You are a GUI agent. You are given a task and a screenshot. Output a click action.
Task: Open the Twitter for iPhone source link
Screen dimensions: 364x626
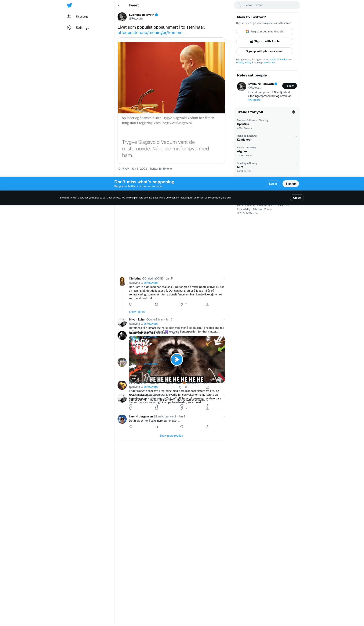[161, 169]
